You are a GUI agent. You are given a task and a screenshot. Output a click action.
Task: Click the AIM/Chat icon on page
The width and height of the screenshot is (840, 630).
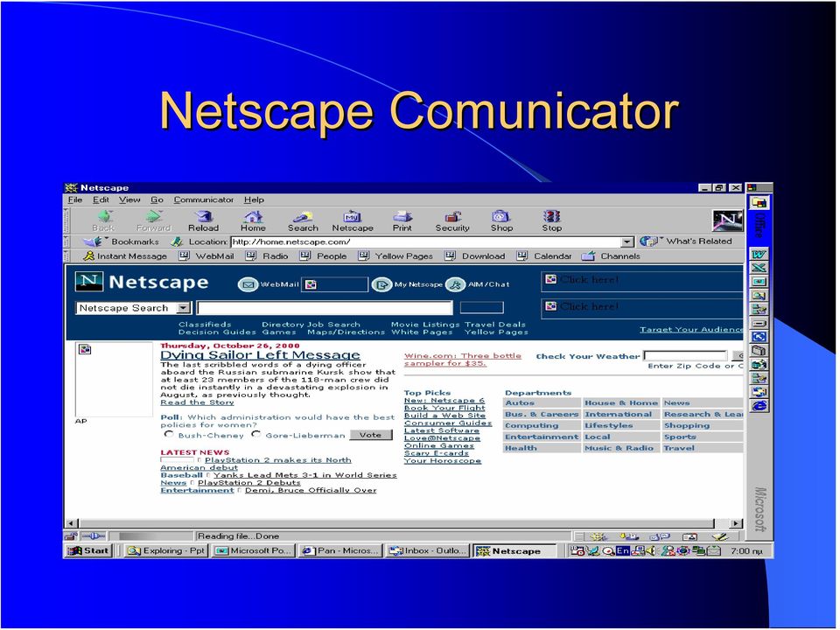pos(455,284)
